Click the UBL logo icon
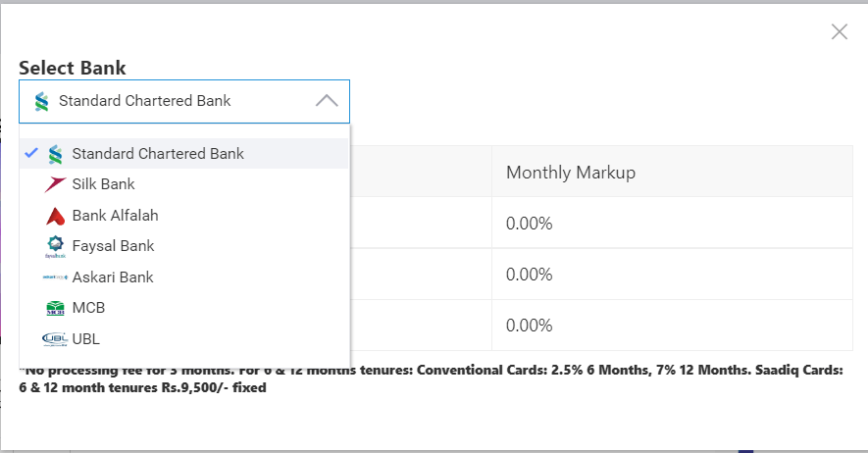The image size is (868, 453). (x=55, y=339)
